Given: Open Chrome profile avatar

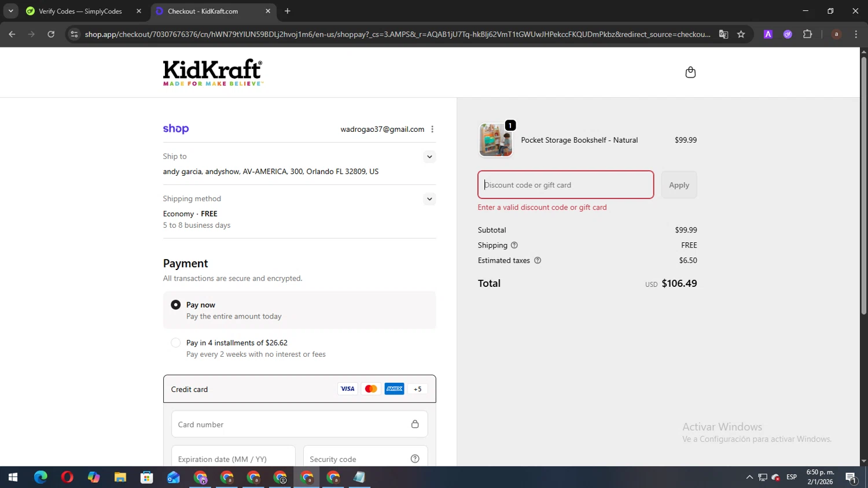Looking at the screenshot, I should click(x=836, y=34).
